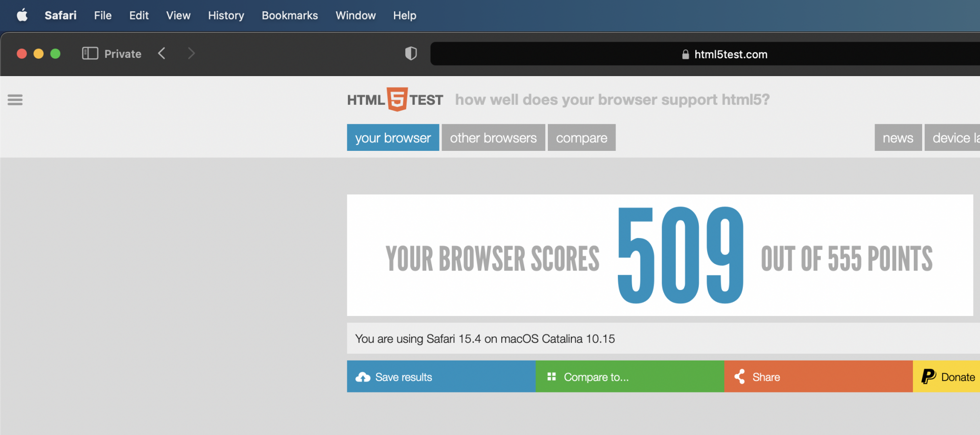Open the Bookmarks menu
The image size is (980, 435).
[290, 15]
